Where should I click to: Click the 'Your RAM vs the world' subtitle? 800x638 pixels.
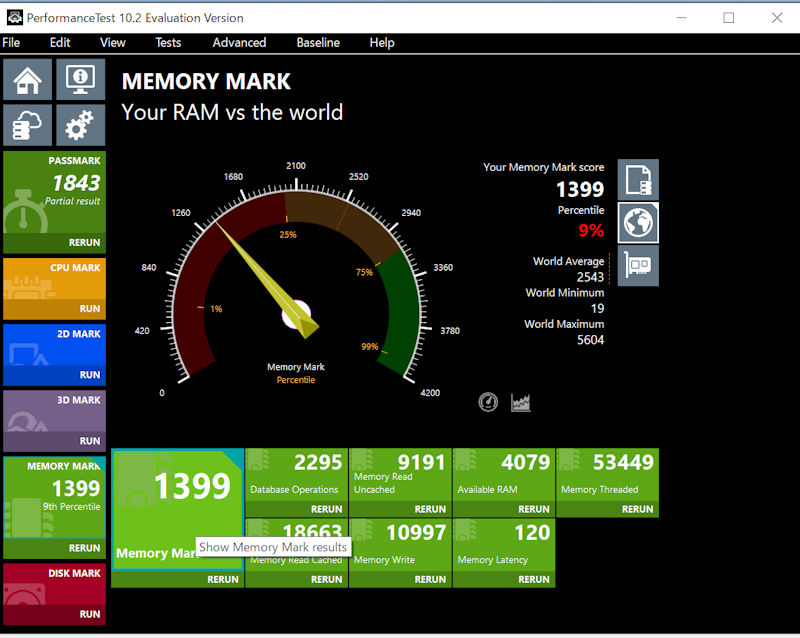[232, 112]
